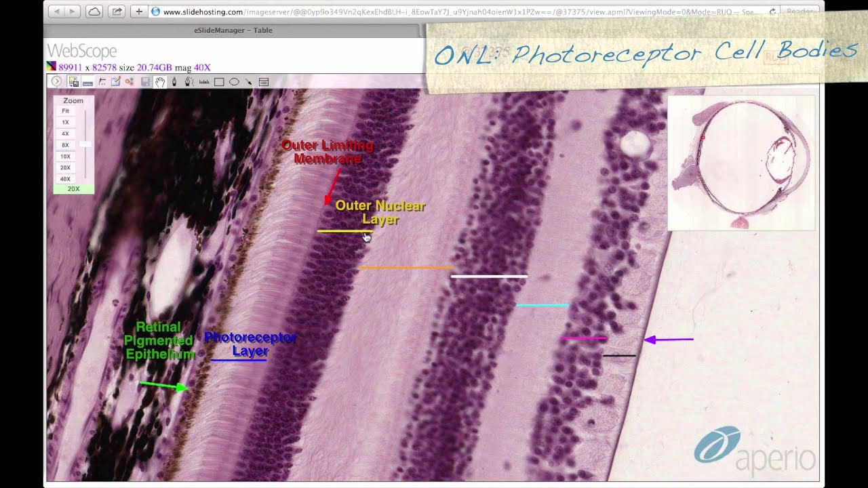868x488 pixels.
Task: Set zoom level to 8X
Action: point(66,145)
